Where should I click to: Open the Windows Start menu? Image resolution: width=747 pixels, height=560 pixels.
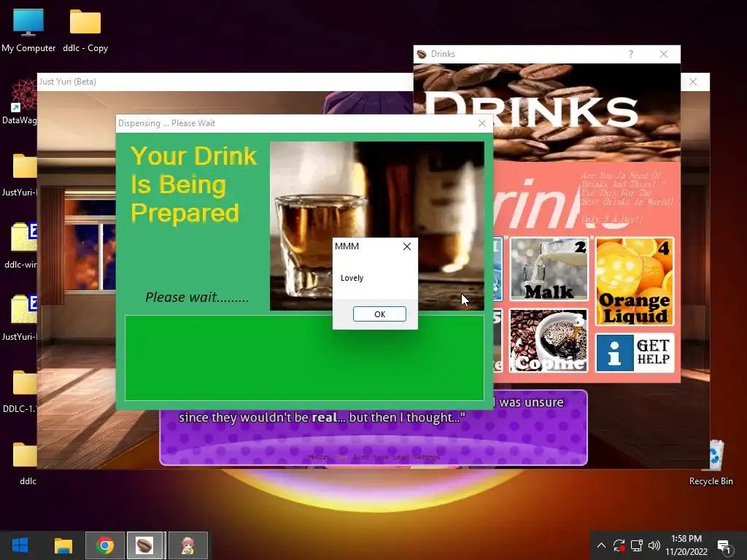tap(20, 545)
